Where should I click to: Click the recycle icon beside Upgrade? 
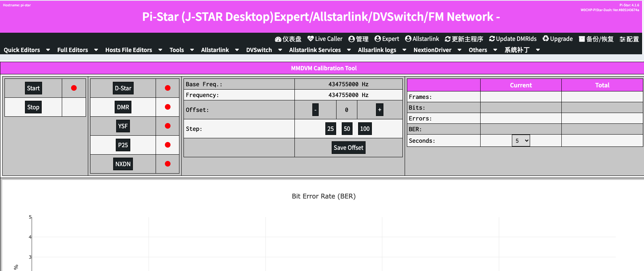pos(546,39)
